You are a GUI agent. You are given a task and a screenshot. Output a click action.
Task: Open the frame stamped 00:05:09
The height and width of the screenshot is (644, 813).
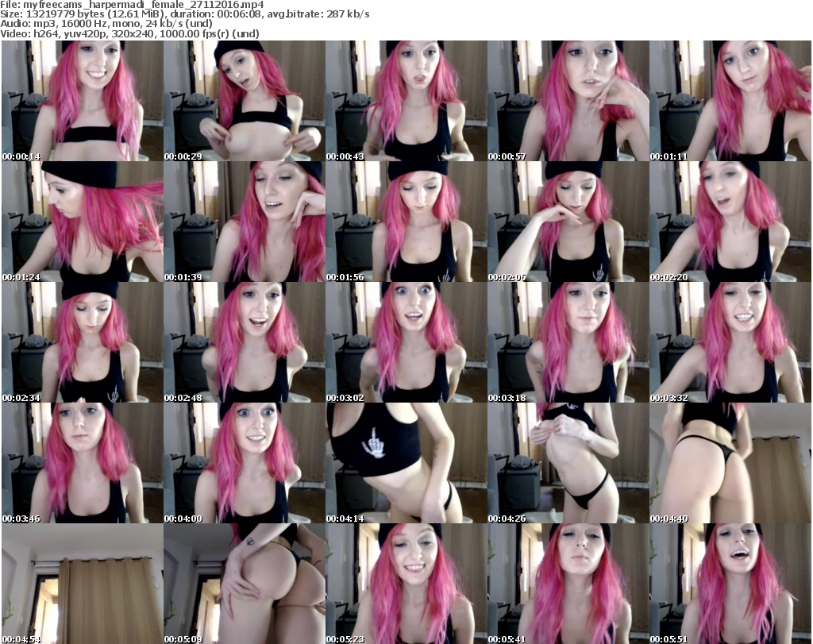pyautogui.click(x=245, y=584)
